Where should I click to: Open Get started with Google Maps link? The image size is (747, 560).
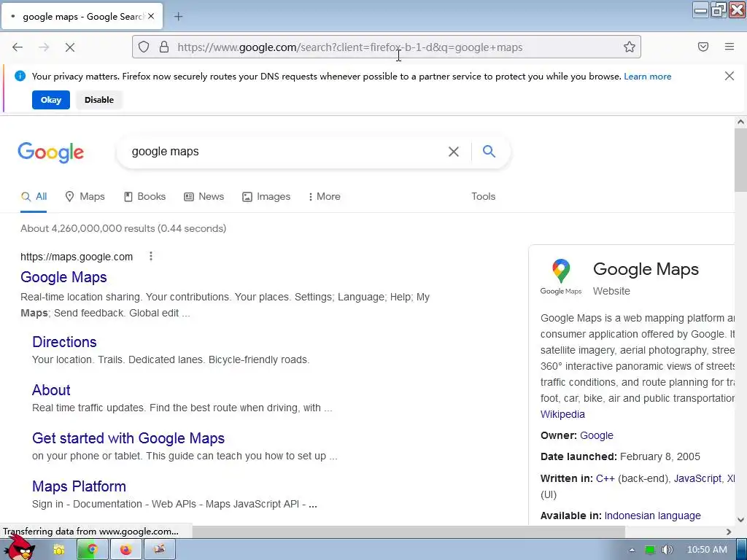click(x=128, y=438)
